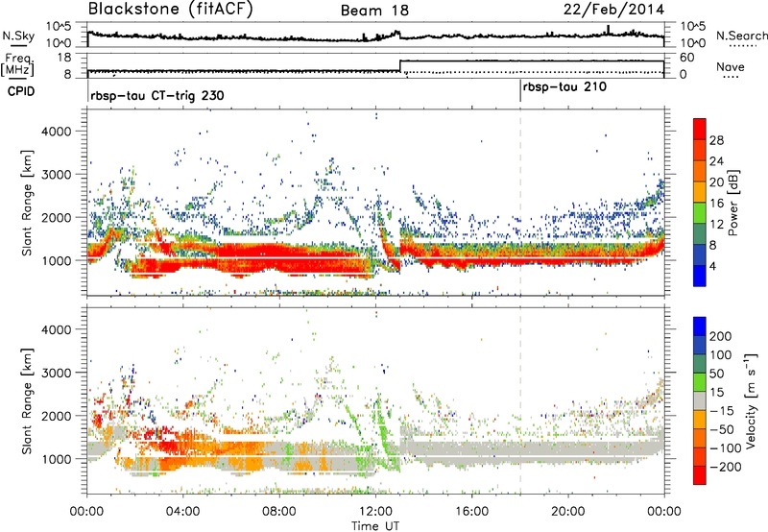Click the "3000" tick of the velocity panel
This screenshot has width=768, height=532.
click(56, 373)
